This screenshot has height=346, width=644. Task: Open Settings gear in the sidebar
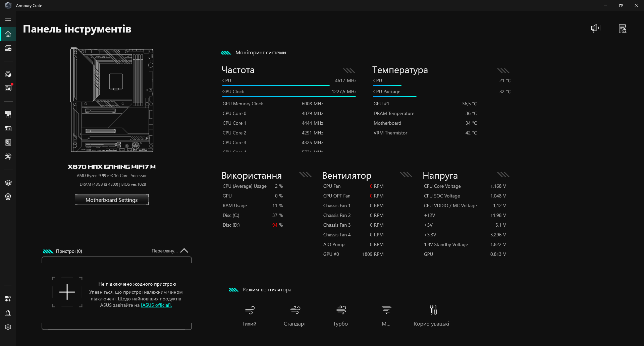coord(8,327)
